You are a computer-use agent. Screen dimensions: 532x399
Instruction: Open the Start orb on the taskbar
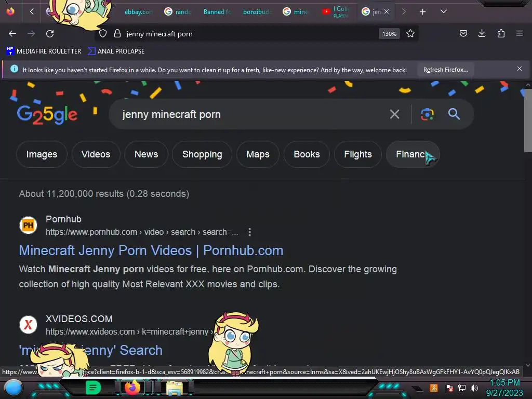pos(14,388)
